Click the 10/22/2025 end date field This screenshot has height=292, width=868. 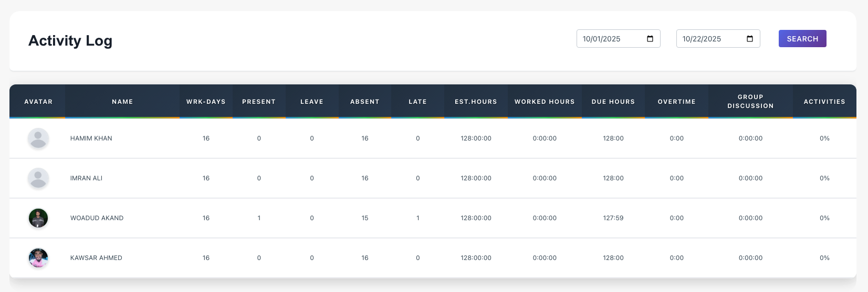(709, 39)
